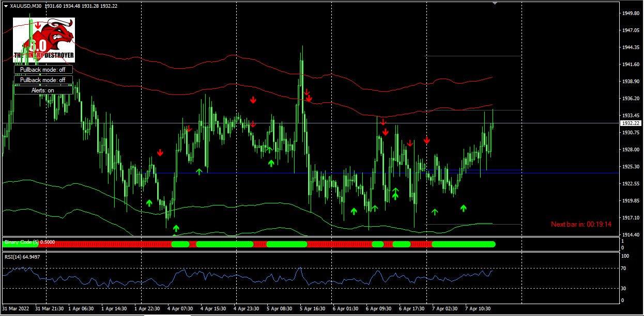This screenshot has width=644, height=316.
Task: Click the Binary Code (5) 0.5000 indicator label
Action: 29,242
